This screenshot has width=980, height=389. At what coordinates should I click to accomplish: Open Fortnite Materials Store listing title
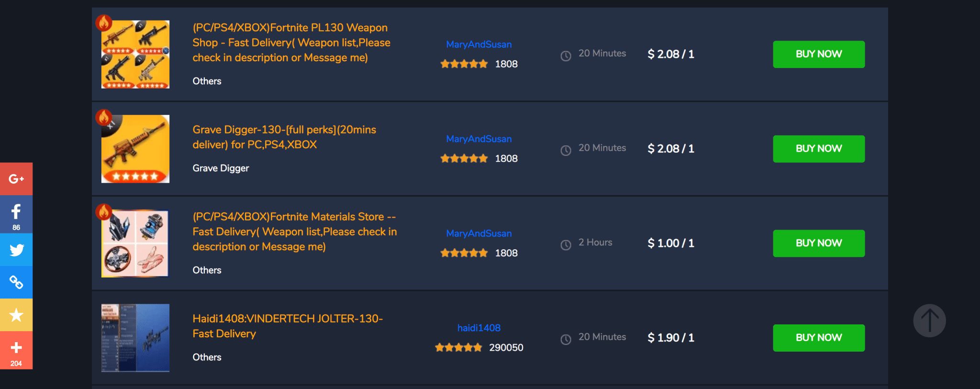[x=295, y=232]
